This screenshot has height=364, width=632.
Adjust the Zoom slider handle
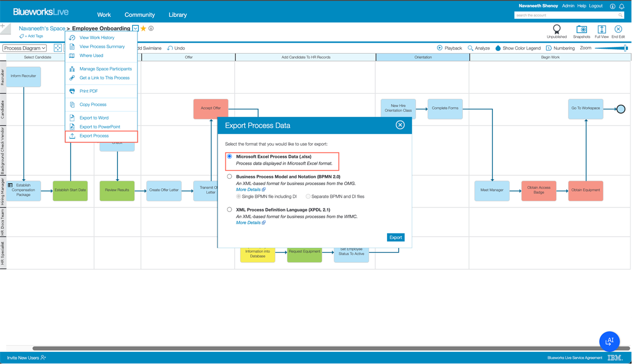click(626, 48)
